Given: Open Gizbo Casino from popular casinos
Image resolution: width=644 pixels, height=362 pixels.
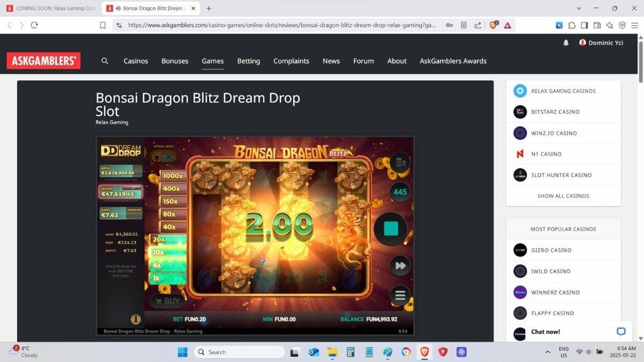Looking at the screenshot, I should [563, 250].
